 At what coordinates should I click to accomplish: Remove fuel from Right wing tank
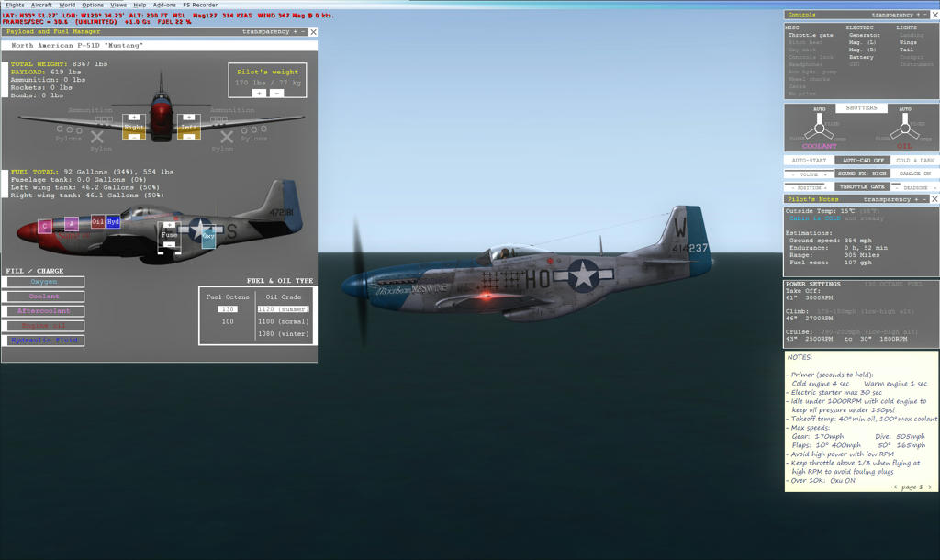[134, 137]
